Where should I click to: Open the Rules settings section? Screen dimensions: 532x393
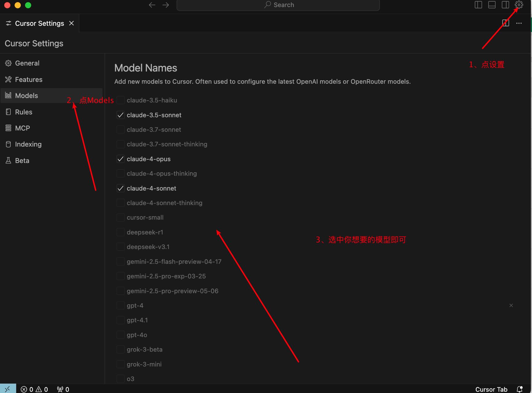click(52, 112)
